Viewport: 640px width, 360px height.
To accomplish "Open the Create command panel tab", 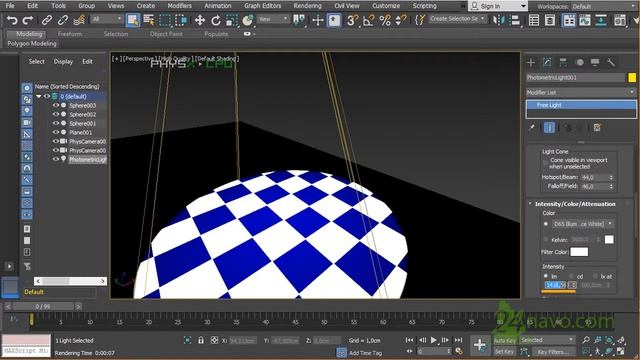I will (531, 62).
